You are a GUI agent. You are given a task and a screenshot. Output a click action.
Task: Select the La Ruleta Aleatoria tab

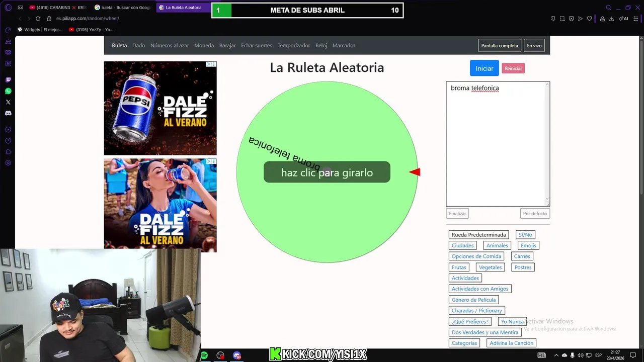coord(183,8)
